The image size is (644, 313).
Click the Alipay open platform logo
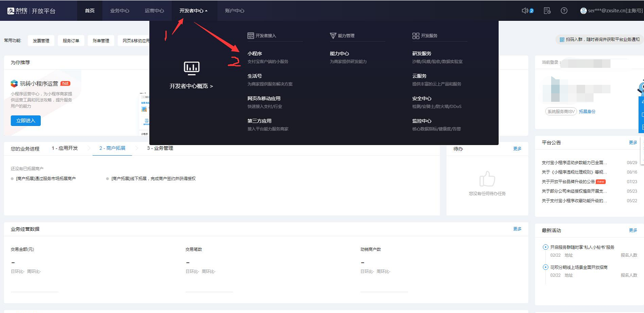[31, 11]
